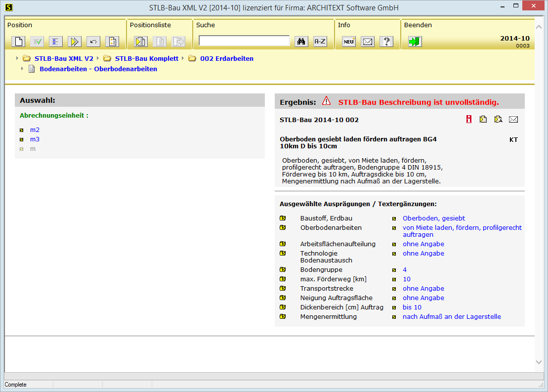Expand the arrow before 002 Erdarbeiten
This screenshot has height=392, width=548.
point(183,58)
